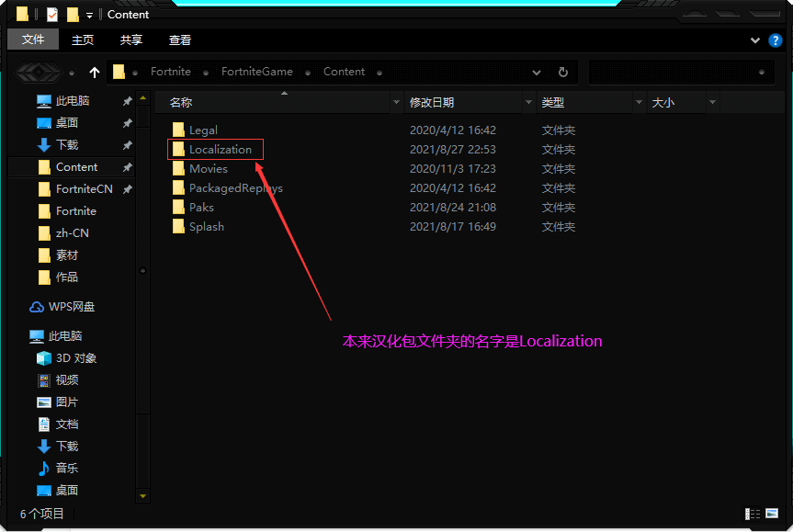Image resolution: width=793 pixels, height=532 pixels.
Task: Open pinned 下载 in quick access
Action: (67, 145)
